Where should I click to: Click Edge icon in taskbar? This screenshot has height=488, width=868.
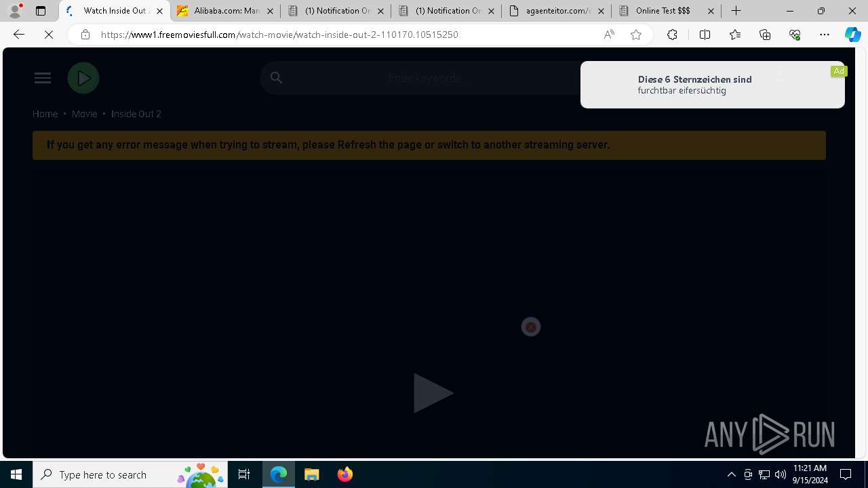(279, 474)
